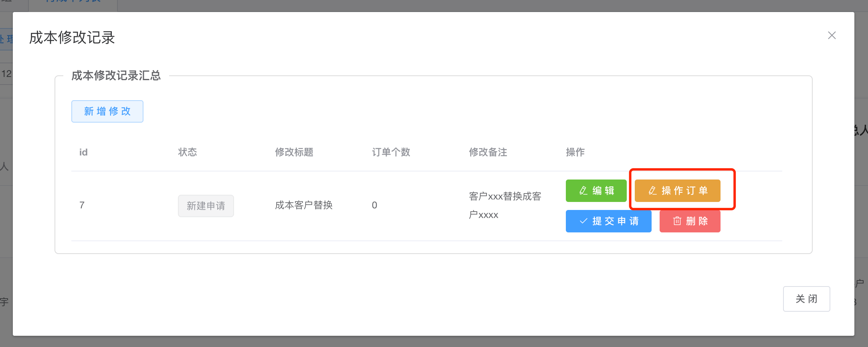Click the pencil icon on the green 编辑 button
Screen dimensions: 868x347
(x=583, y=191)
